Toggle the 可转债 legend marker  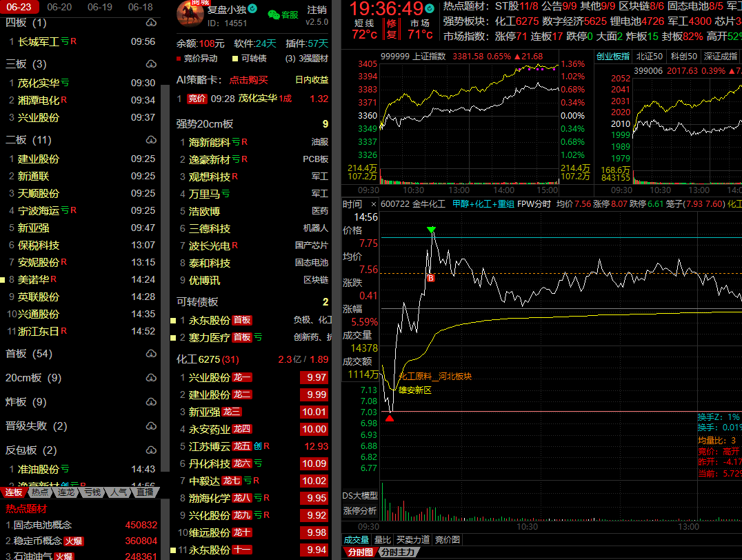[x=234, y=59]
